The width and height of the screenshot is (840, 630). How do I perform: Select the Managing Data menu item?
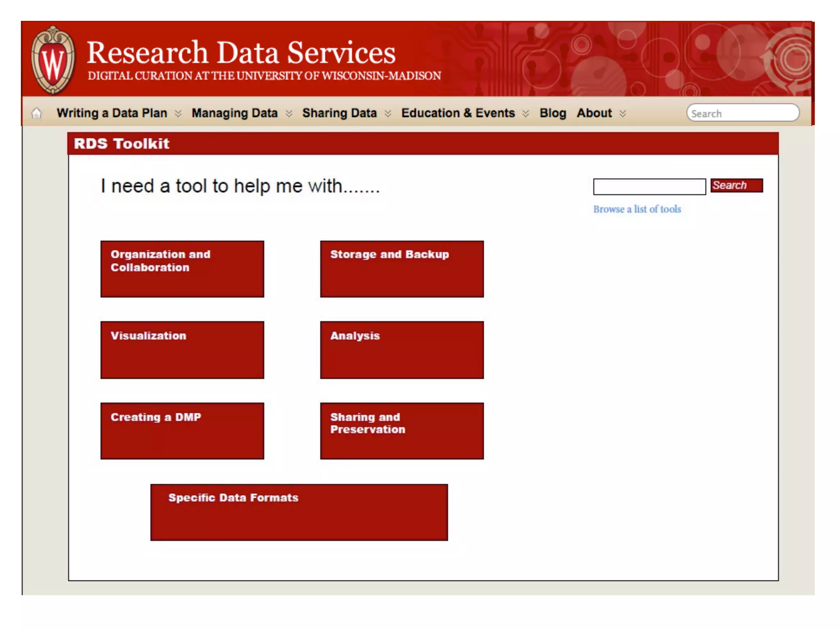coord(235,113)
